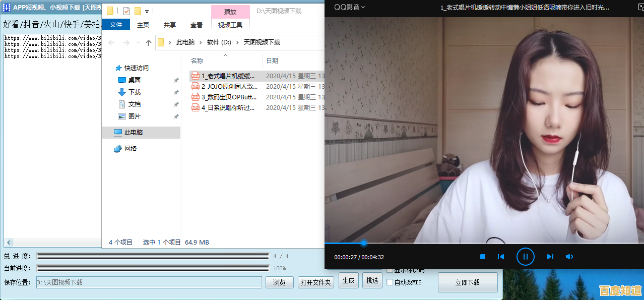The height and width of the screenshot is (300, 644).
Task: Toggle the 显示标识码 checkbox
Action: click(390, 271)
